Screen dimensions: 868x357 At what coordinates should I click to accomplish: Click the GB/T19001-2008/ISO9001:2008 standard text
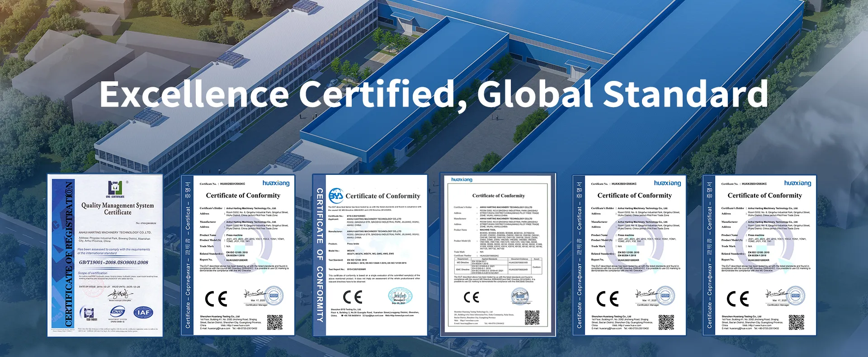[113, 262]
